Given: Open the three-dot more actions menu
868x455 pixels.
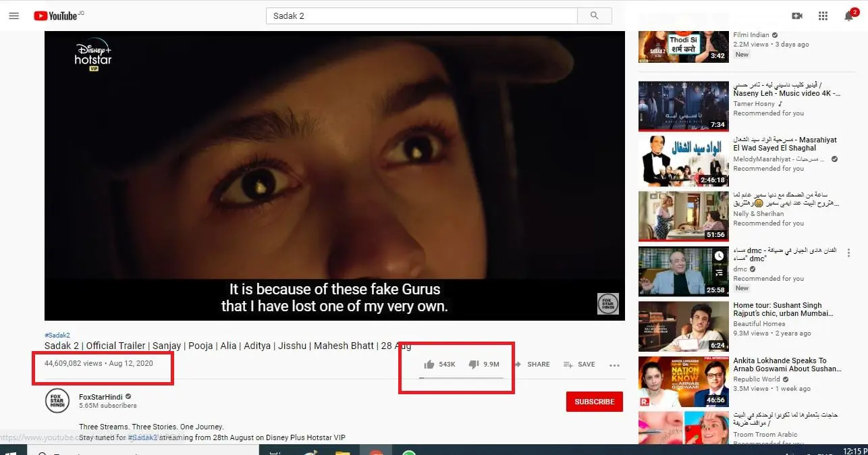Looking at the screenshot, I should click(x=614, y=365).
